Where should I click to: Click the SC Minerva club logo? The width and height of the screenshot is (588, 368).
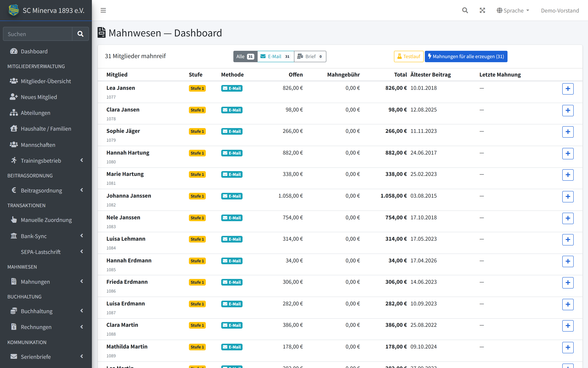pos(14,10)
